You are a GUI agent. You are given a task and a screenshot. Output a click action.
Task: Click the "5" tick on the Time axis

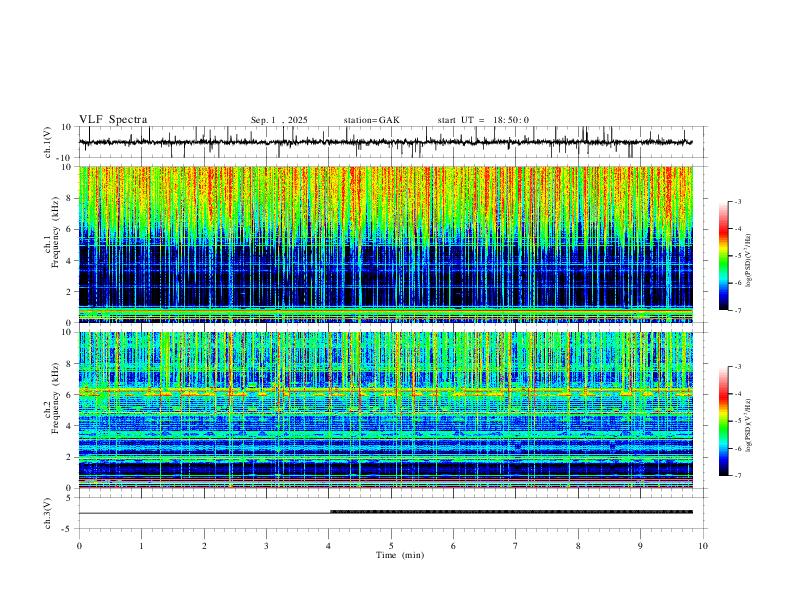(x=391, y=546)
